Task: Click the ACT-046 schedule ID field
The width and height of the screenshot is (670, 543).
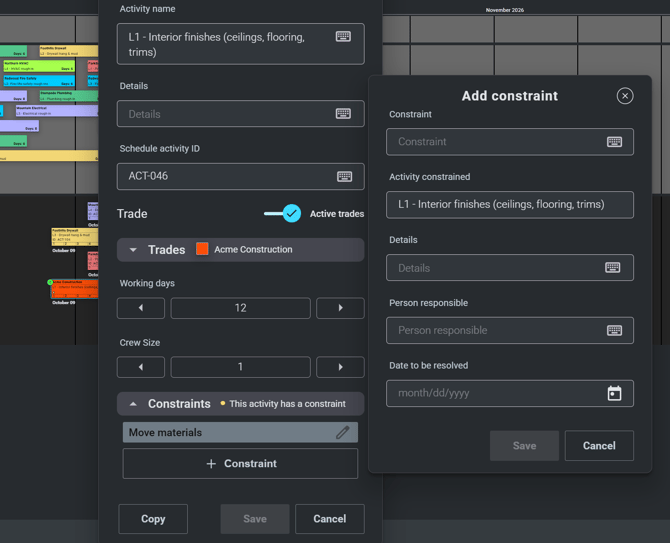Action: [x=241, y=176]
